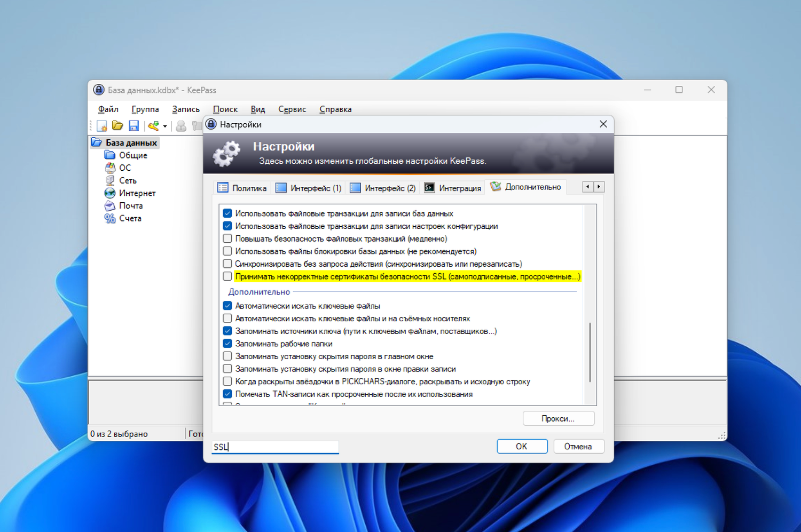Image resolution: width=801 pixels, height=532 pixels.
Task: Select the Общие group folder icon
Action: (x=110, y=155)
